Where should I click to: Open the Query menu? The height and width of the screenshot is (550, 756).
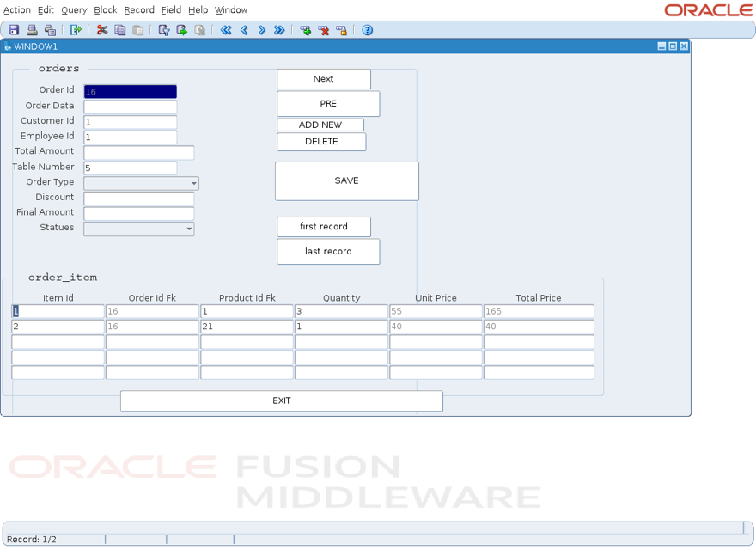coord(74,9)
